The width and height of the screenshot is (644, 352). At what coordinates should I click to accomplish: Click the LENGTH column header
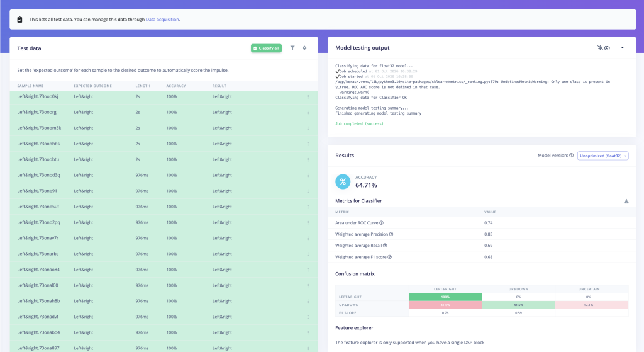pyautogui.click(x=143, y=86)
